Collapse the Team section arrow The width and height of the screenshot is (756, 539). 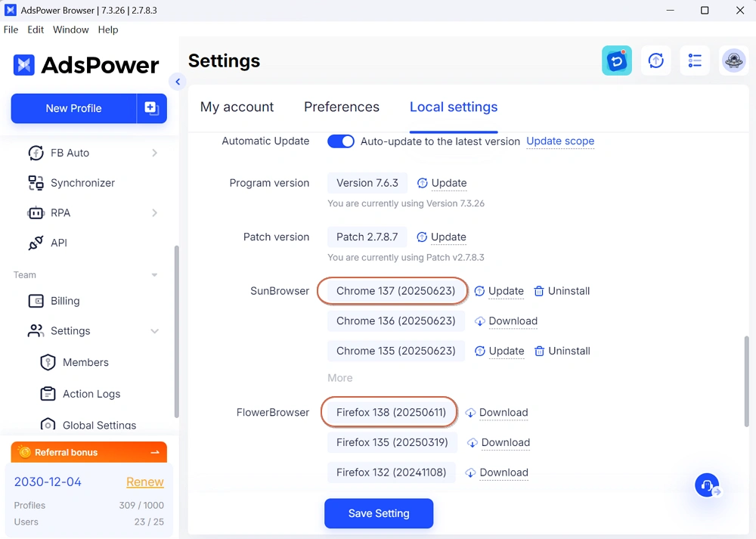coord(154,275)
